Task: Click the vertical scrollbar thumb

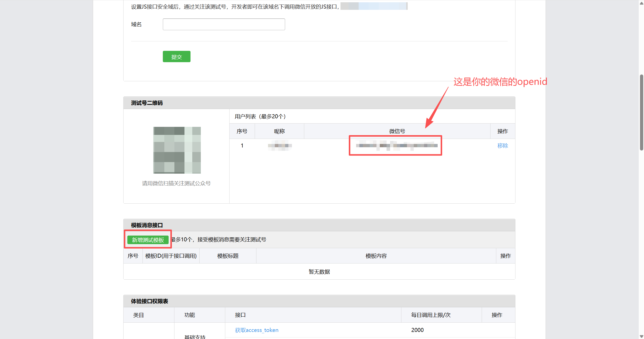Action: pyautogui.click(x=641, y=112)
